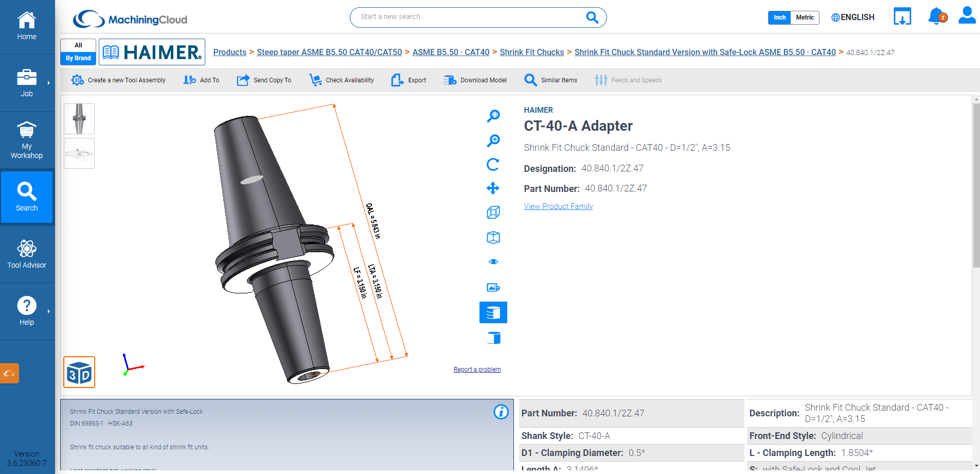The height and width of the screenshot is (474, 980).
Task: Click the CT-40-A Adapter heading
Action: click(578, 126)
